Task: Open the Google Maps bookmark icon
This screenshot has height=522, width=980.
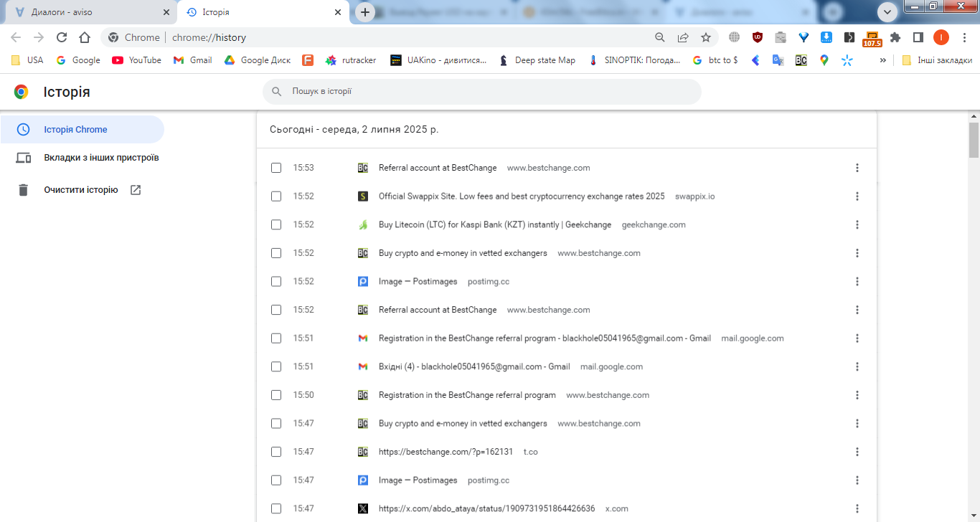Action: coord(824,60)
